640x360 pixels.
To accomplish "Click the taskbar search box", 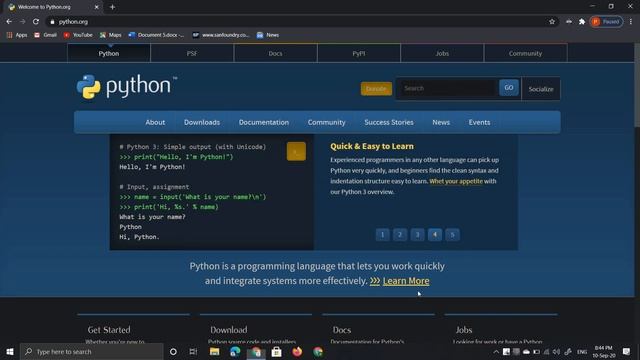I will coord(92,351).
